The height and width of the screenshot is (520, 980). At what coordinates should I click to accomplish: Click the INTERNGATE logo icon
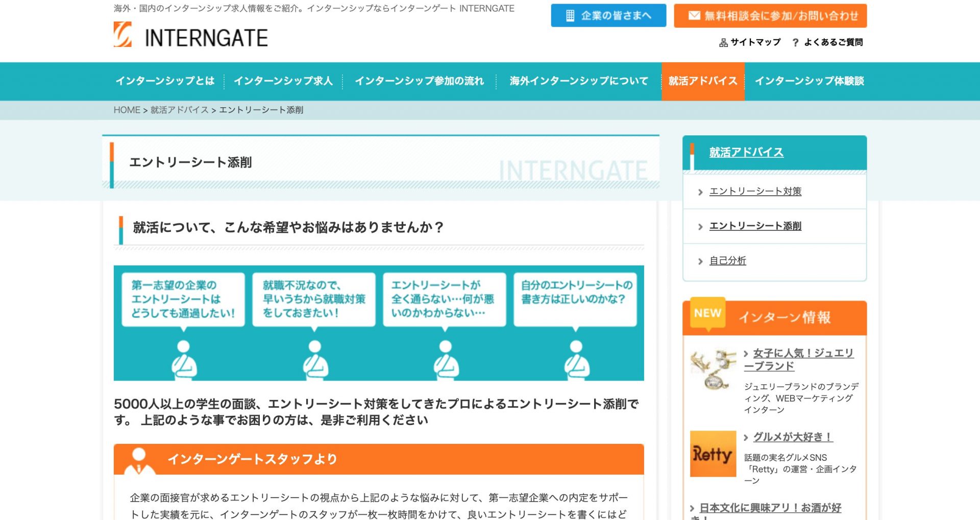[122, 35]
